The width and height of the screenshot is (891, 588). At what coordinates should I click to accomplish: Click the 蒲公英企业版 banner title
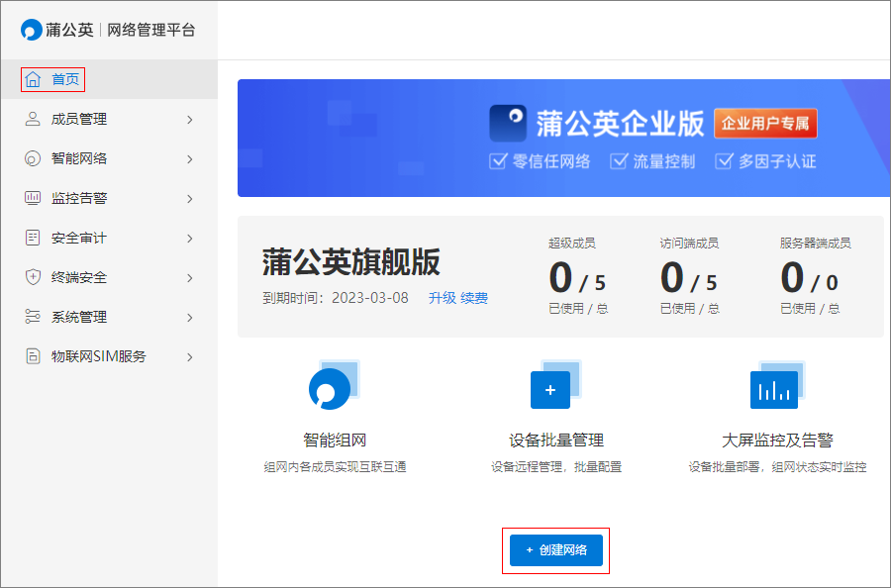tap(620, 124)
